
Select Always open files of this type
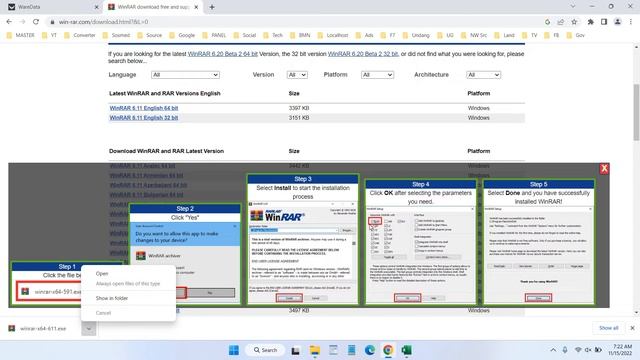128,284
